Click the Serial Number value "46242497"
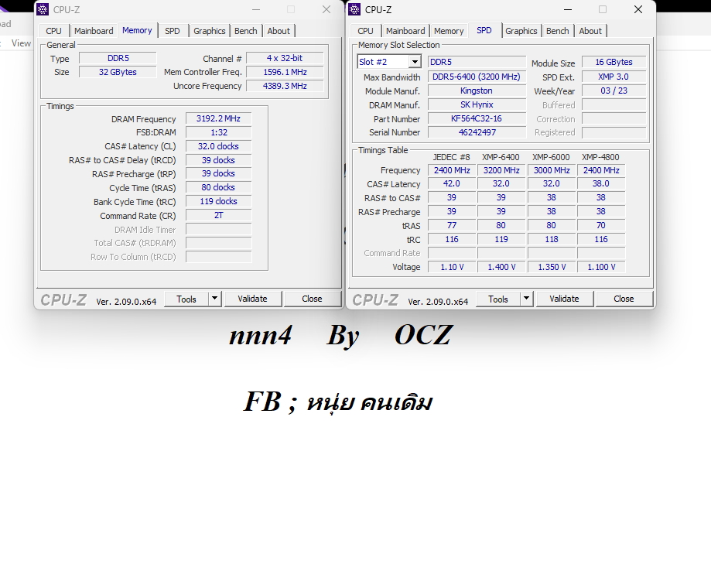This screenshot has height=588, width=711. [x=477, y=132]
